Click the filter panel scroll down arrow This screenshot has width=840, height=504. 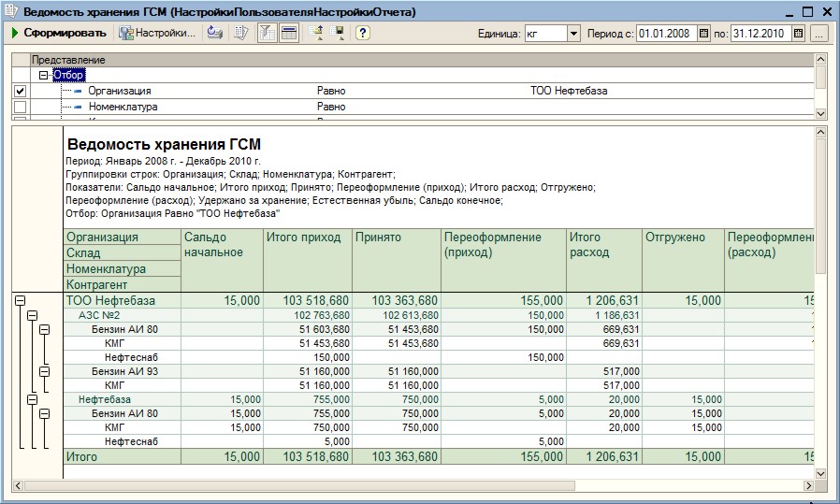coord(820,113)
